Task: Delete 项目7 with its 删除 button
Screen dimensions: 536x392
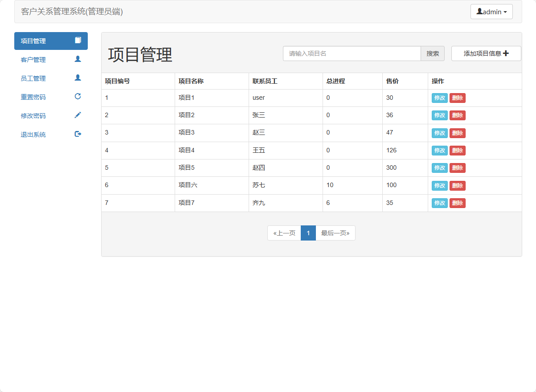Action: 458,203
